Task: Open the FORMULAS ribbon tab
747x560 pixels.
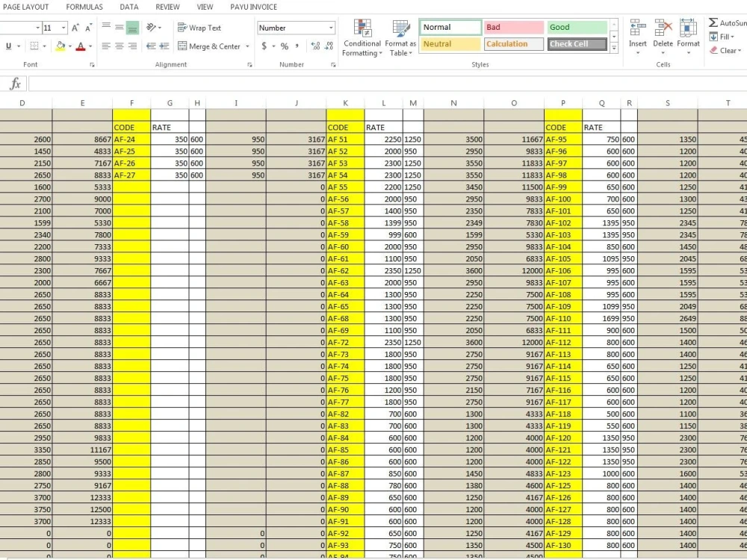Action: pyautogui.click(x=84, y=7)
